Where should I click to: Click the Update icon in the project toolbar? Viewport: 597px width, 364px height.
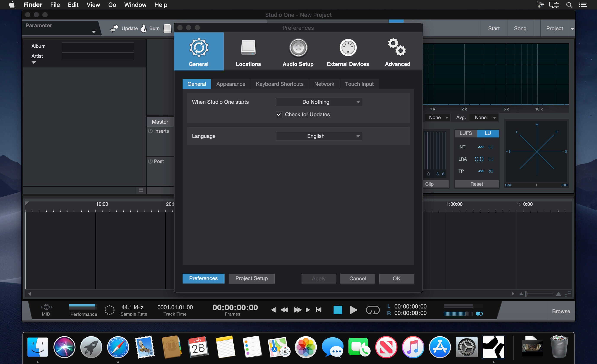point(114,28)
